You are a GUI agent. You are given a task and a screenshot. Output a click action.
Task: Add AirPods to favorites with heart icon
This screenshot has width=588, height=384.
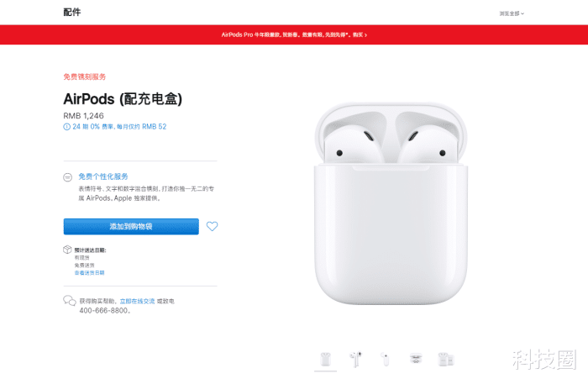[212, 226]
